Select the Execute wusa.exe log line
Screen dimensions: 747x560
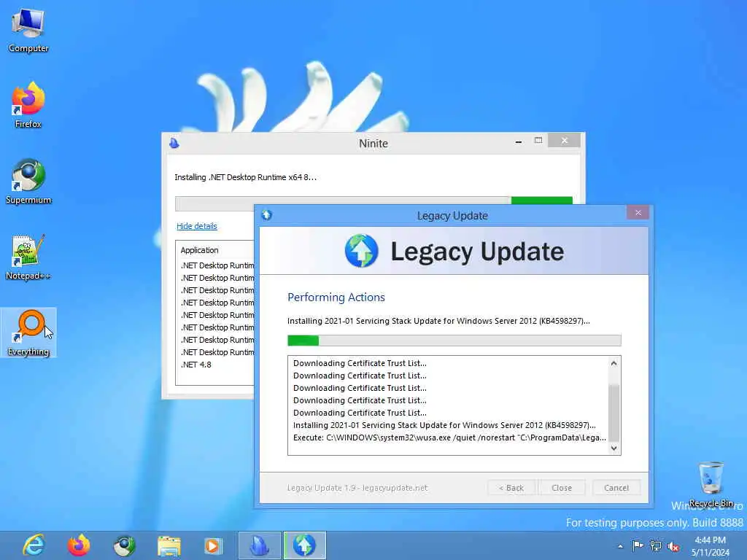click(x=449, y=437)
